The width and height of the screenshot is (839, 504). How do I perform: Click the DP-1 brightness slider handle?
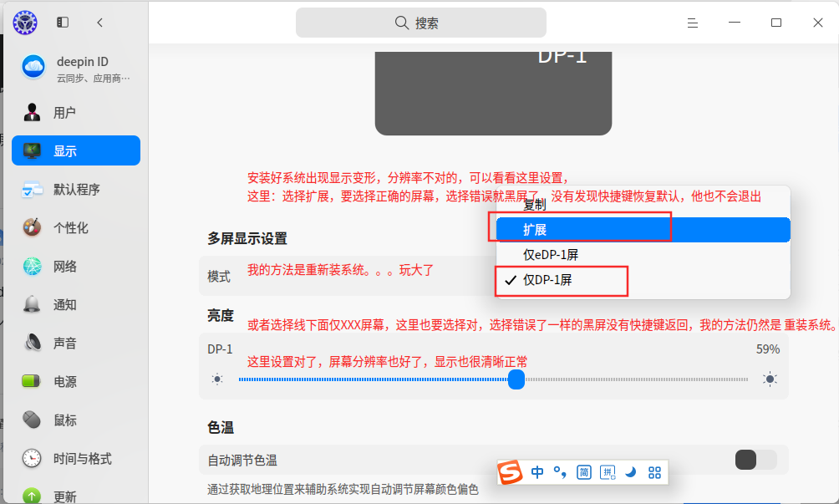[x=516, y=379]
